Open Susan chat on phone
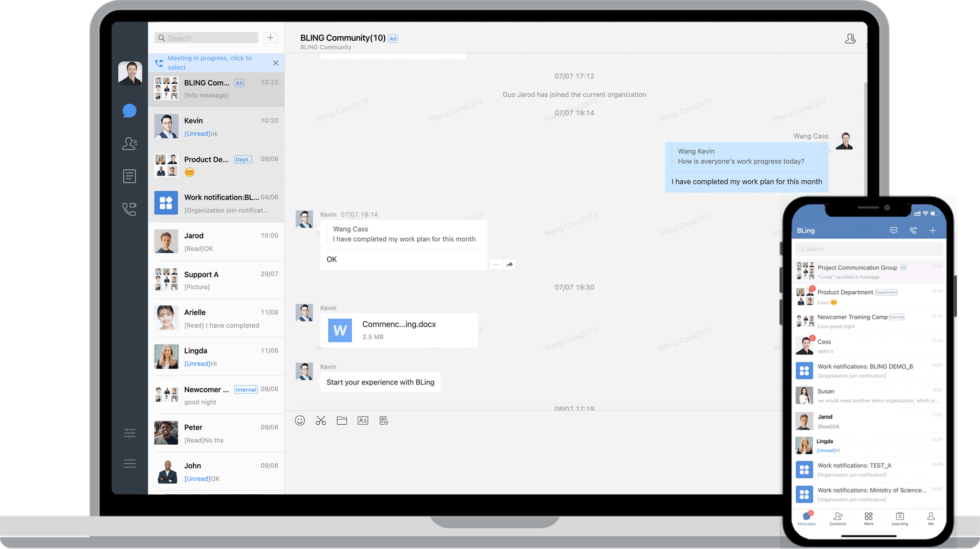The height and width of the screenshot is (549, 980). [x=869, y=395]
